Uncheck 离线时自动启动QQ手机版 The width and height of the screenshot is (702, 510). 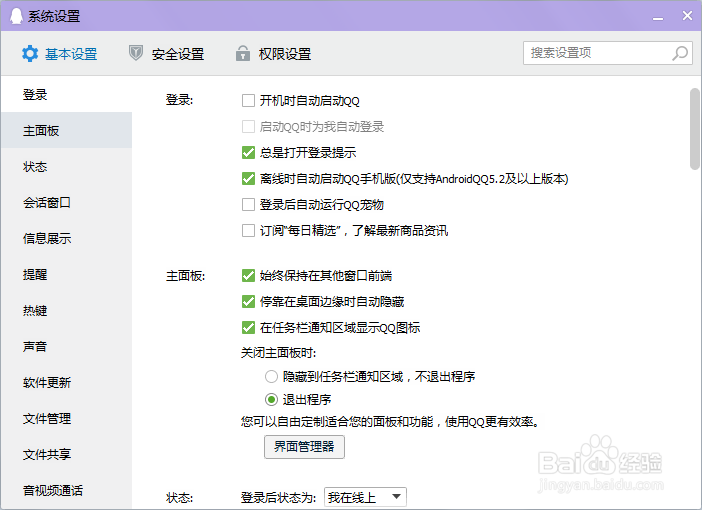point(248,179)
